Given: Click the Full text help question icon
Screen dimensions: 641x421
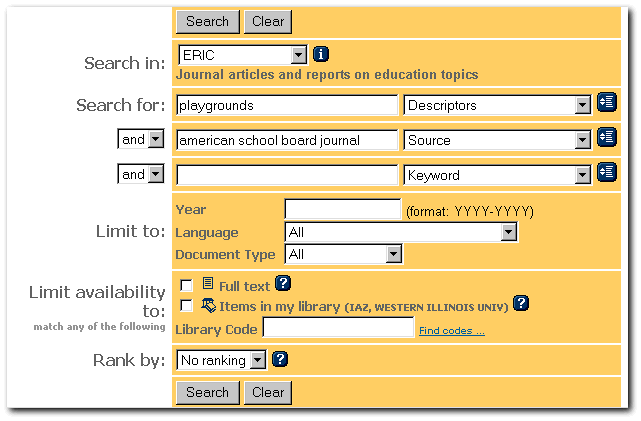Looking at the screenshot, I should click(x=283, y=285).
